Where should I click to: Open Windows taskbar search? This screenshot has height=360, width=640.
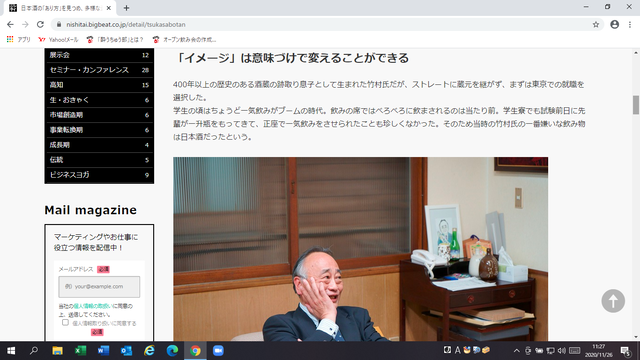[34, 351]
